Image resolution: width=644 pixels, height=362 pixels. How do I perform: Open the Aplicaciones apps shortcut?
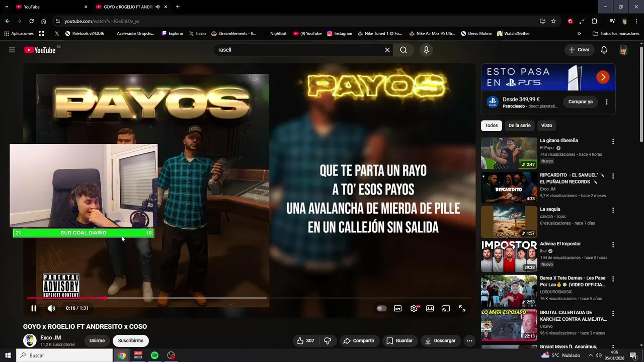[x=19, y=34]
